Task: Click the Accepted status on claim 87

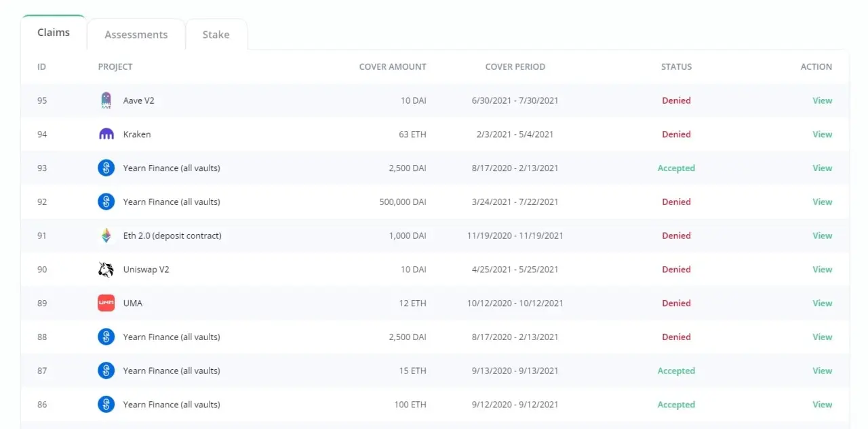Action: click(676, 371)
